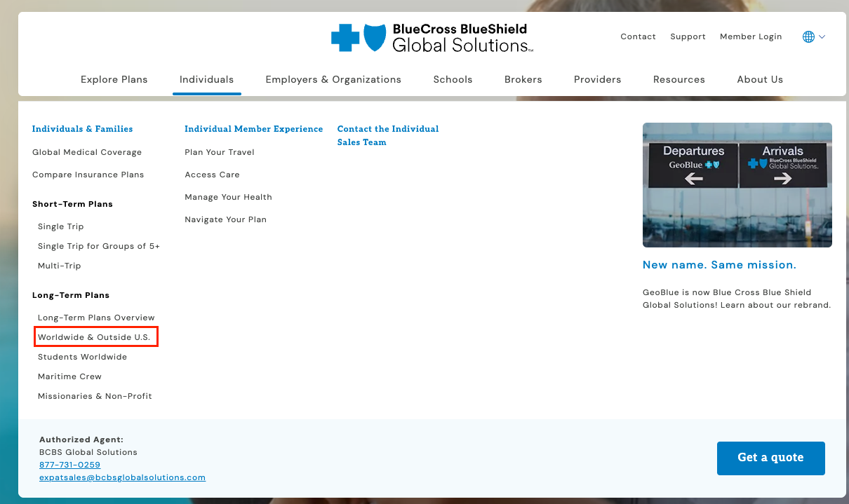Expand the language dropdown chevron
The image size is (849, 504).
tap(822, 36)
